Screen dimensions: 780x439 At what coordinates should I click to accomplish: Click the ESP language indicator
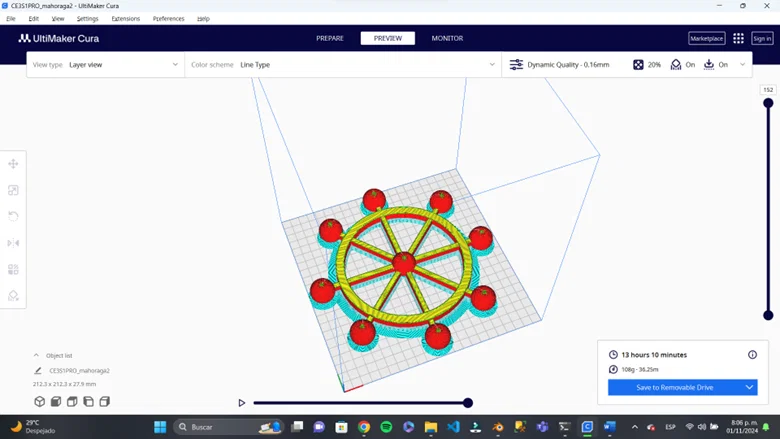click(671, 427)
